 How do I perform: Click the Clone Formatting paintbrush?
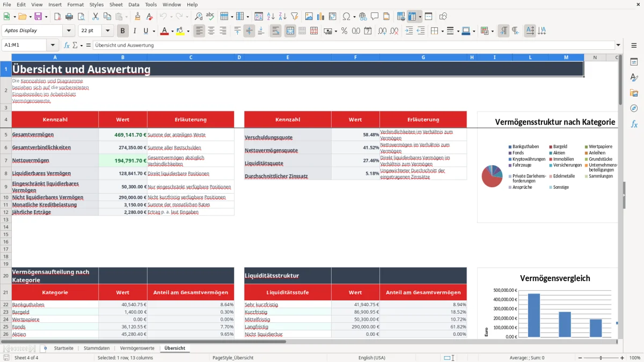tap(137, 17)
